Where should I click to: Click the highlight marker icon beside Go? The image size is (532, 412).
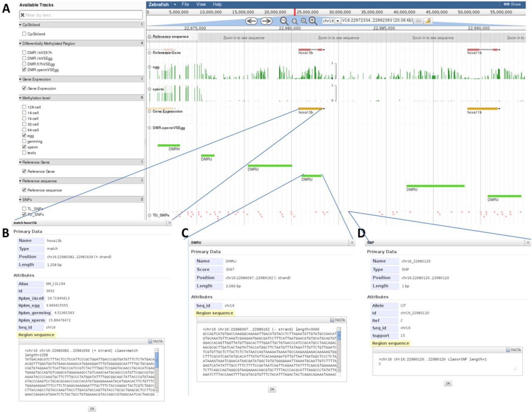428,21
